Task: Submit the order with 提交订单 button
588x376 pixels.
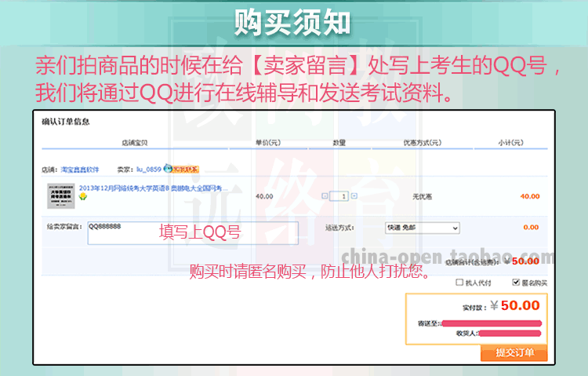Action: (x=514, y=352)
